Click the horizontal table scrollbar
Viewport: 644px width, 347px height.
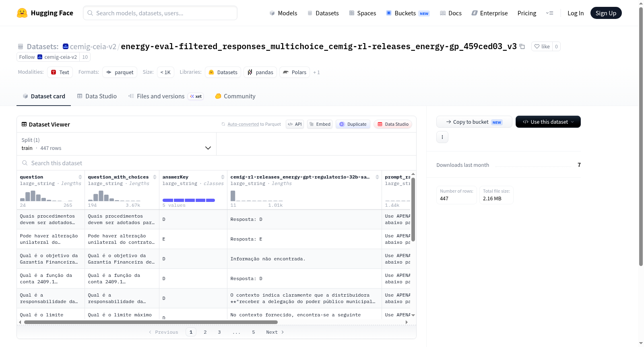pyautogui.click(x=151, y=322)
